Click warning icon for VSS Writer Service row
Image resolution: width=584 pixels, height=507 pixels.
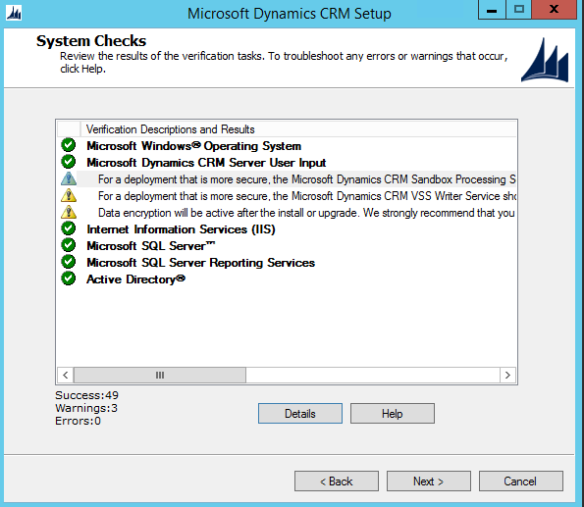pos(69,195)
